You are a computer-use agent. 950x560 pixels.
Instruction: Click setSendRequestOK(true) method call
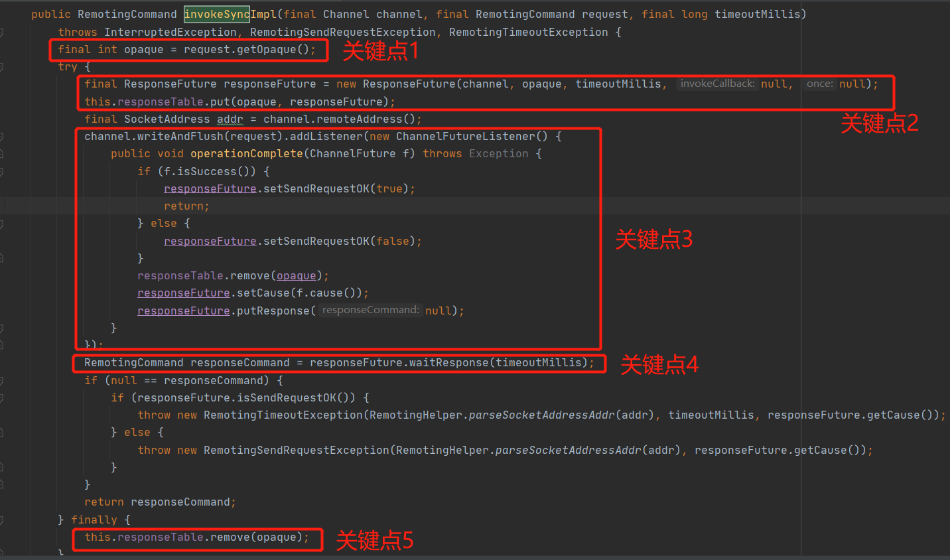tap(316, 188)
